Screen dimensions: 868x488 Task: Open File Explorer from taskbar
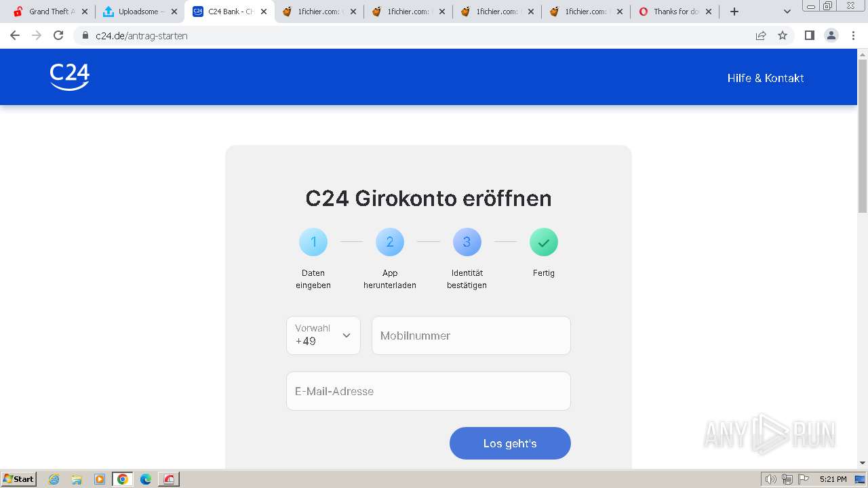77,479
